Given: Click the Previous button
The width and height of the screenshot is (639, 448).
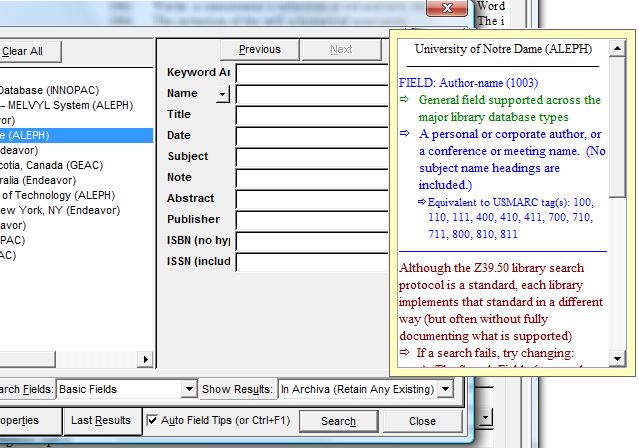Looking at the screenshot, I should 259,49.
